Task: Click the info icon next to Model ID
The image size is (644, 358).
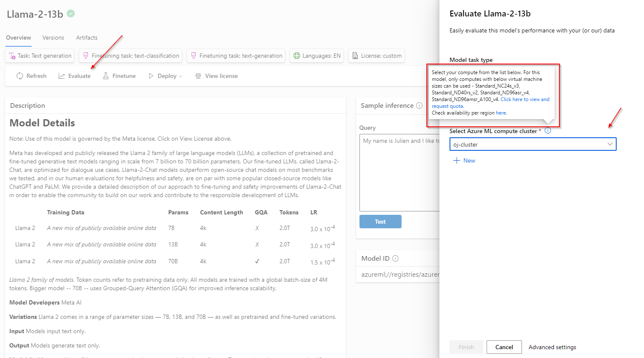Action: coord(395,258)
